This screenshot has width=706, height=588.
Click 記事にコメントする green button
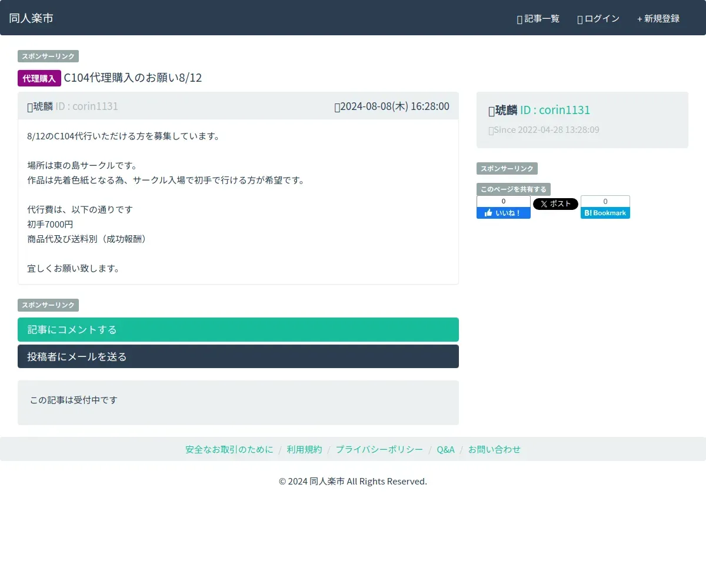238,329
